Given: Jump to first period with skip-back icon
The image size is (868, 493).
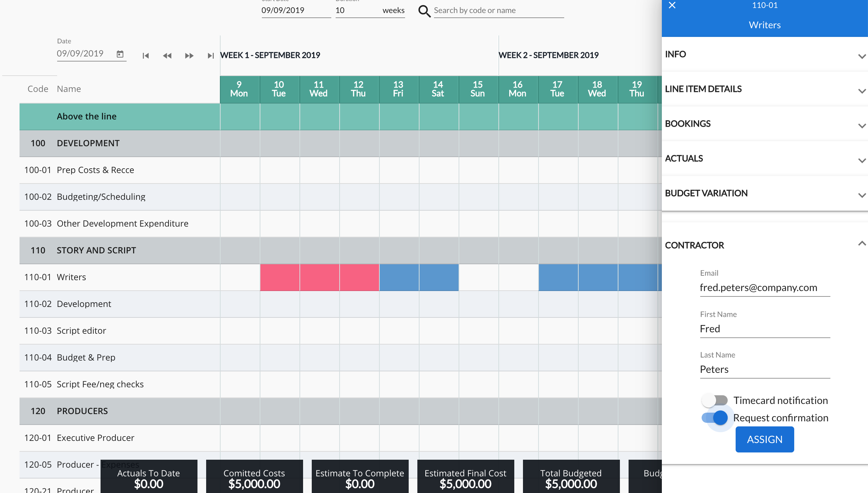Looking at the screenshot, I should (x=145, y=56).
